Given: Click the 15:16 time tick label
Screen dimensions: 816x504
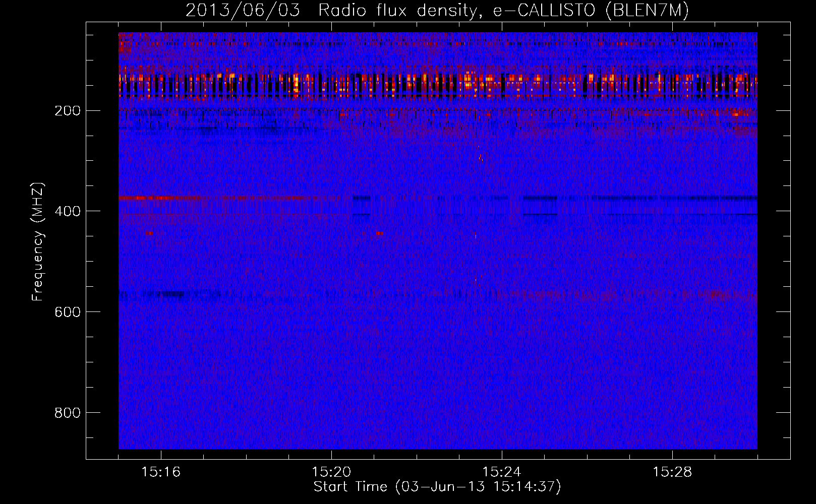Looking at the screenshot, I should (161, 472).
